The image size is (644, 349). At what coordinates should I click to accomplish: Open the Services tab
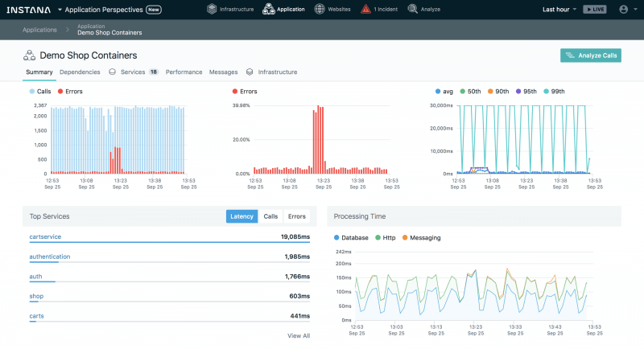coord(133,72)
